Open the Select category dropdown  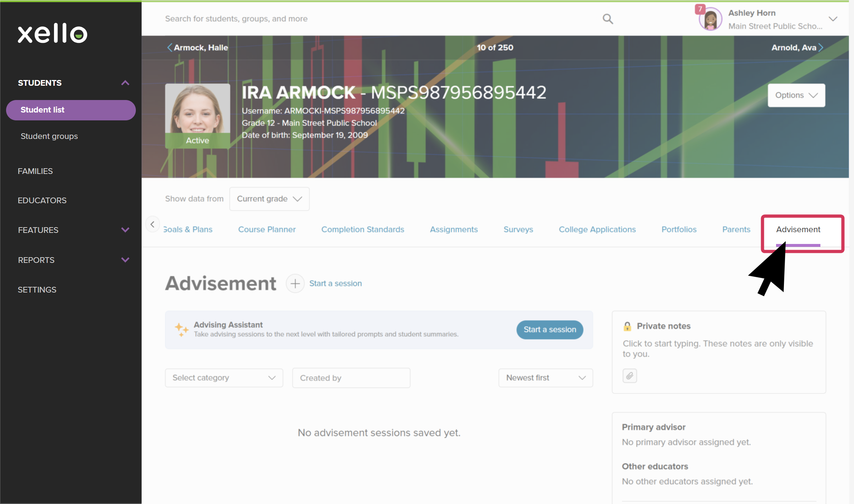point(224,378)
